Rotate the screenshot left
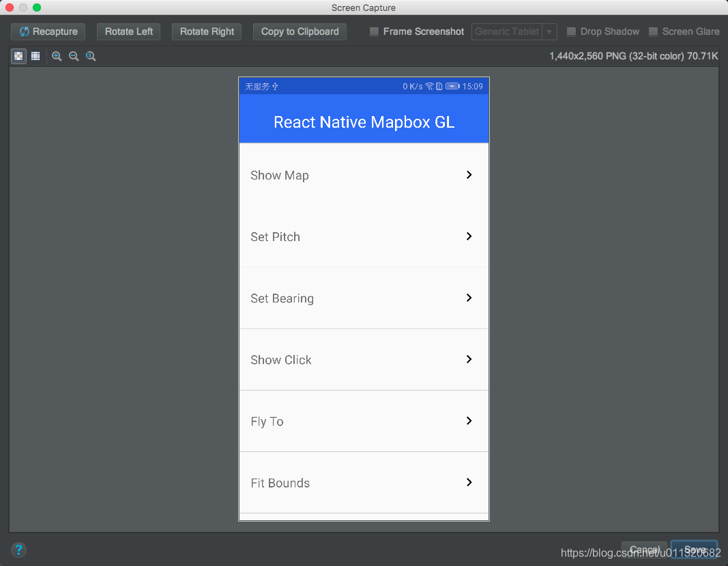The height and width of the screenshot is (566, 728). tap(128, 31)
